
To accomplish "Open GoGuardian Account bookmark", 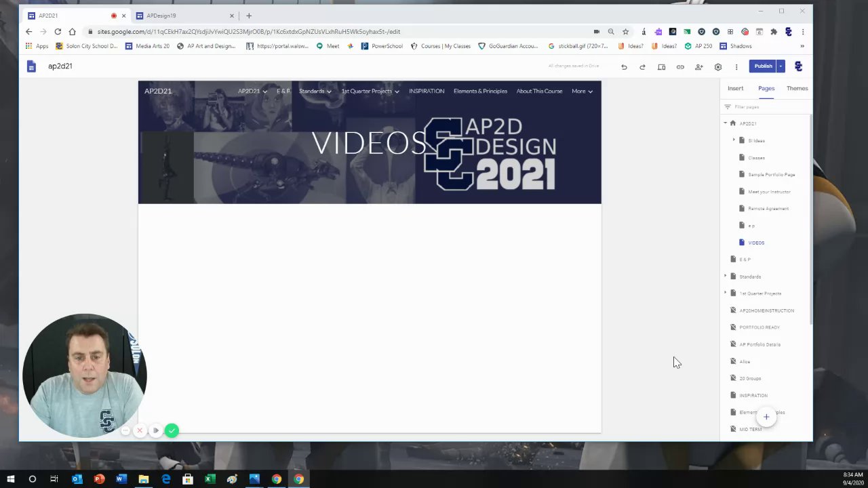I will (x=508, y=46).
